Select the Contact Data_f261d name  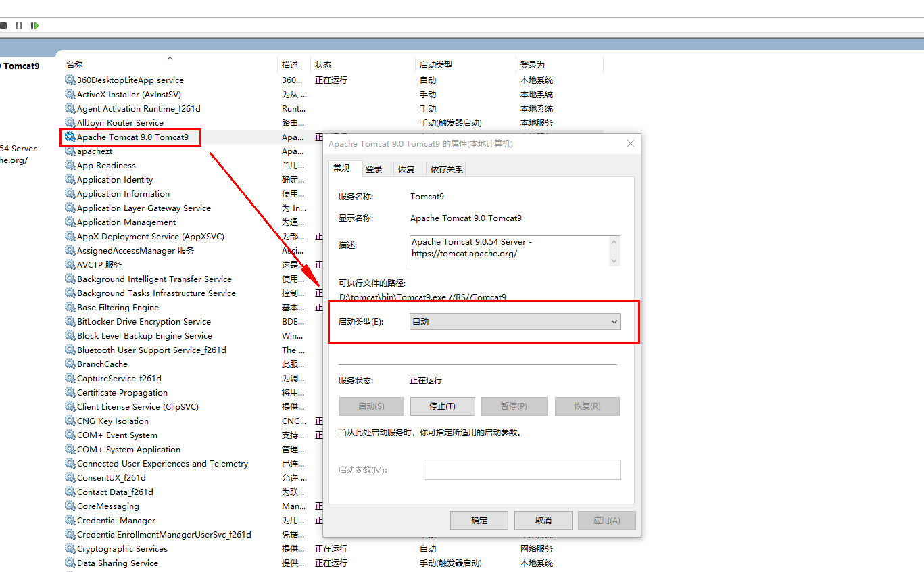115,492
